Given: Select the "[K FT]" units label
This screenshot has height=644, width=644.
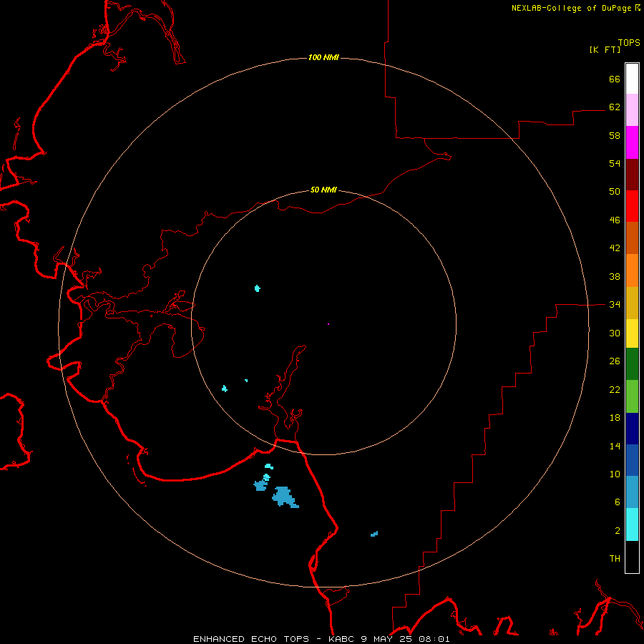Looking at the screenshot, I should click(x=605, y=50).
